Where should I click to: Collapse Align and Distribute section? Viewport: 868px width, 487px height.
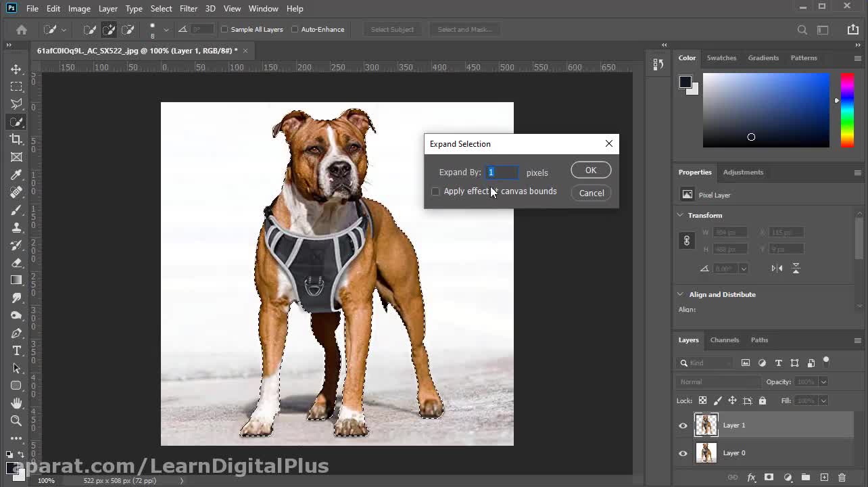[x=680, y=294]
